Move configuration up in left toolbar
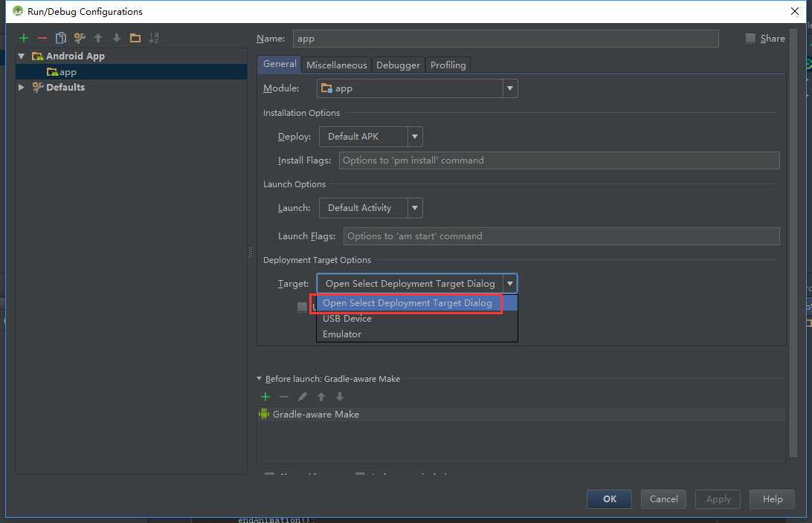Screen dimensions: 812x523 (98, 38)
